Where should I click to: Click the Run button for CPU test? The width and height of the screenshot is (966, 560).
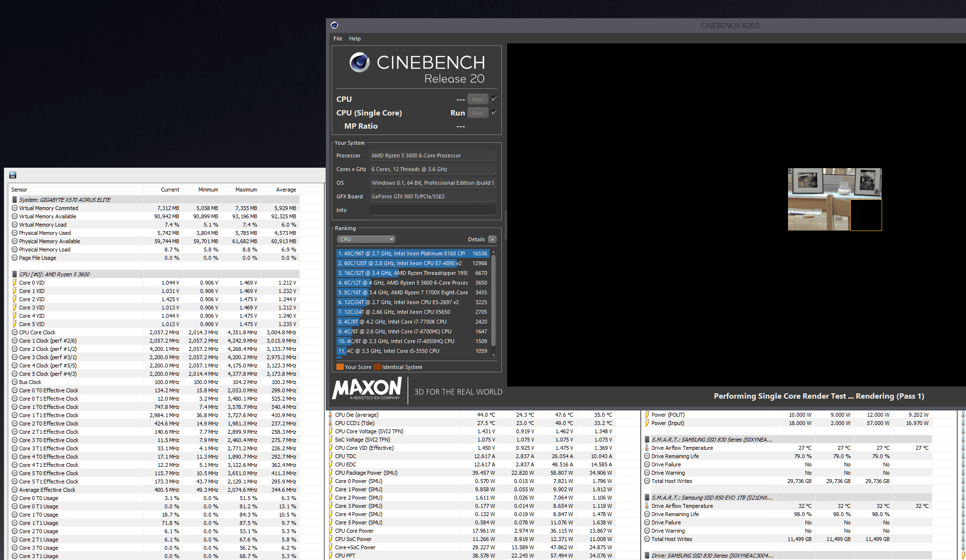pyautogui.click(x=477, y=99)
